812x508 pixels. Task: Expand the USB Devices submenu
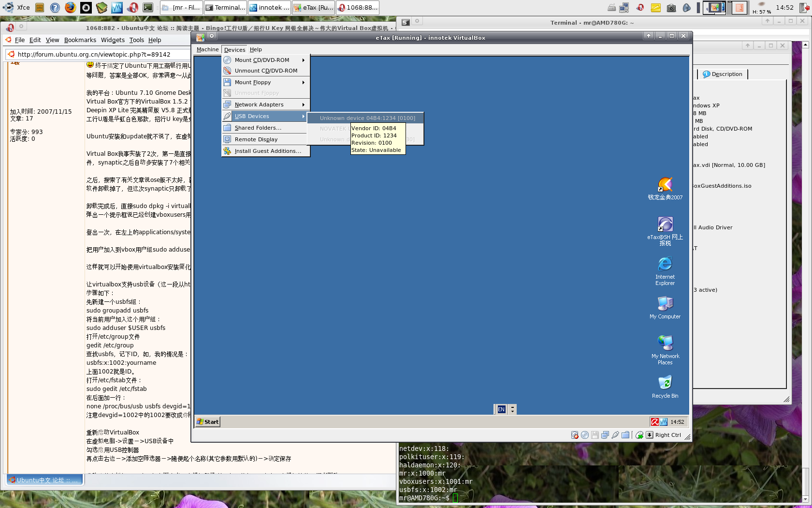(265, 116)
